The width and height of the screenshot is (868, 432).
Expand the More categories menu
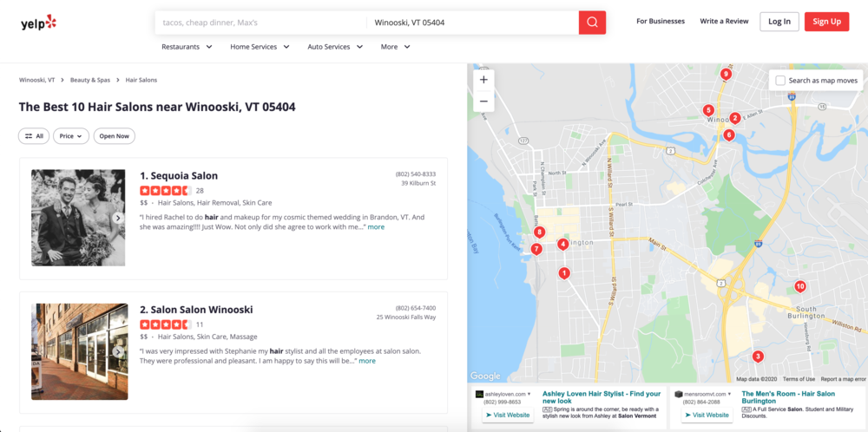[395, 47]
